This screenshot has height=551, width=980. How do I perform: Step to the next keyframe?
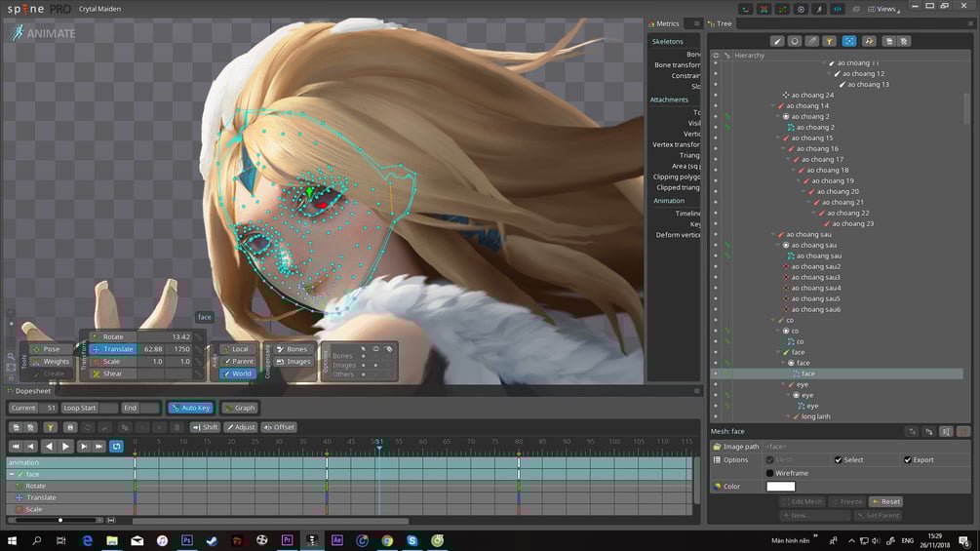[x=83, y=446]
